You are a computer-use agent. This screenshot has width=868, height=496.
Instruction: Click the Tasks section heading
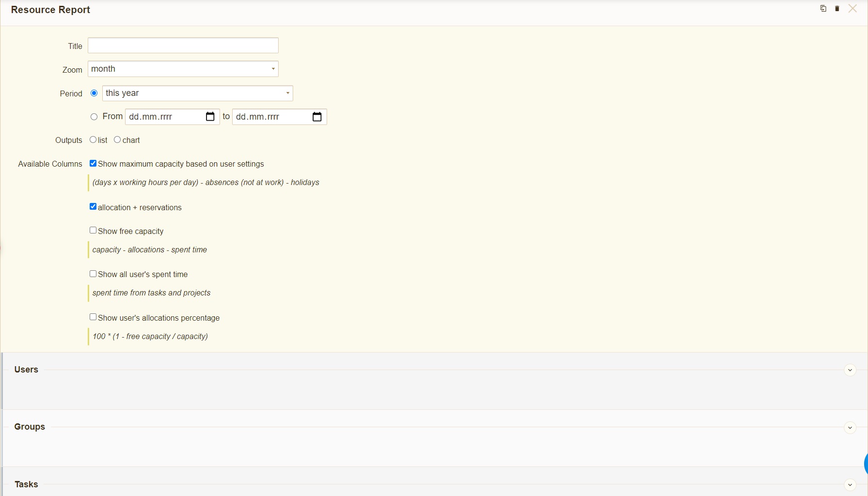[x=26, y=484]
